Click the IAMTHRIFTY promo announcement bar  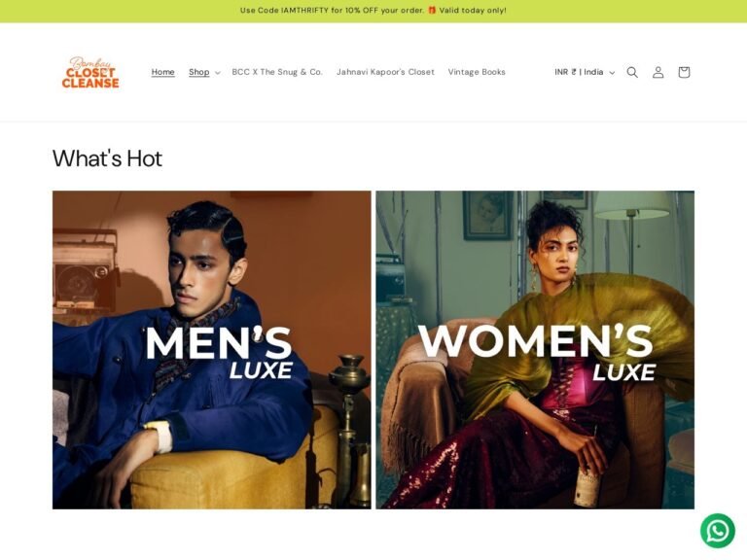click(x=373, y=11)
